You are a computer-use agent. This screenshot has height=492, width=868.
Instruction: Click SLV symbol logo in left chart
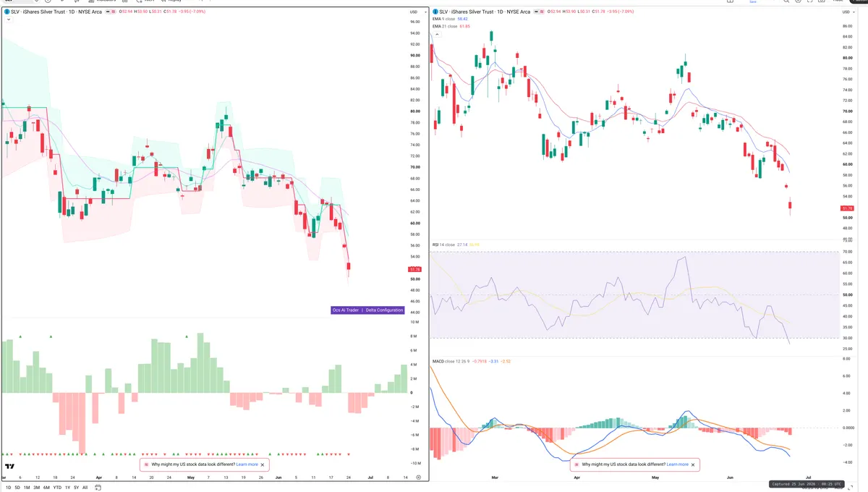[7, 12]
